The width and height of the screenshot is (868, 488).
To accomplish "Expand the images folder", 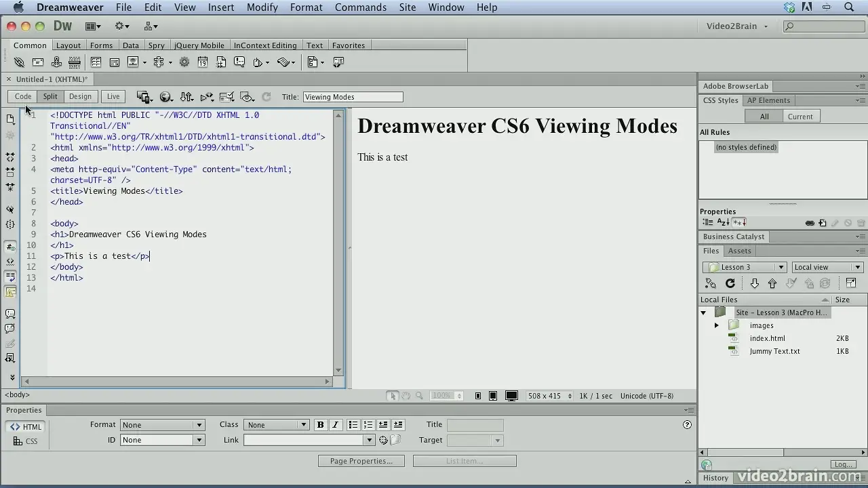I will 717,325.
